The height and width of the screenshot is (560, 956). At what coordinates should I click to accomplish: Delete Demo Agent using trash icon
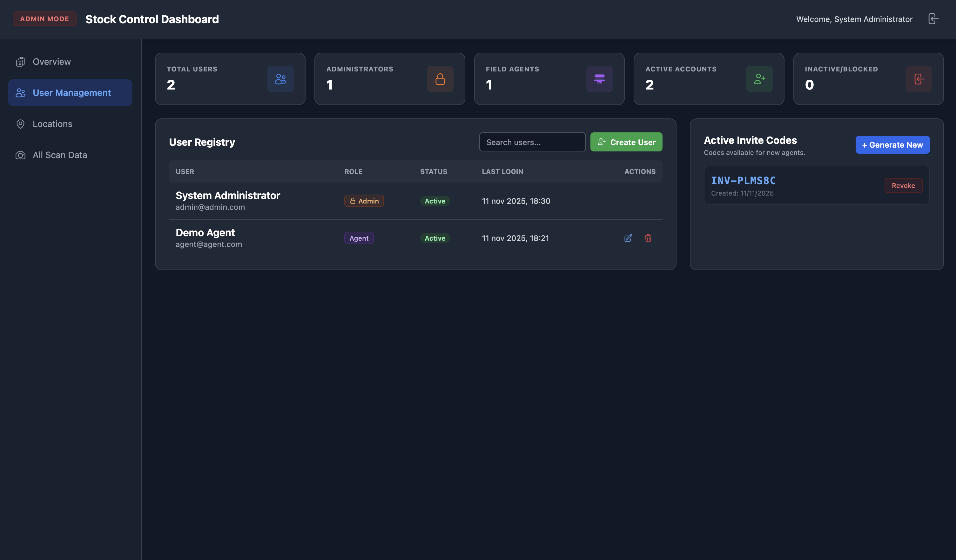(648, 238)
